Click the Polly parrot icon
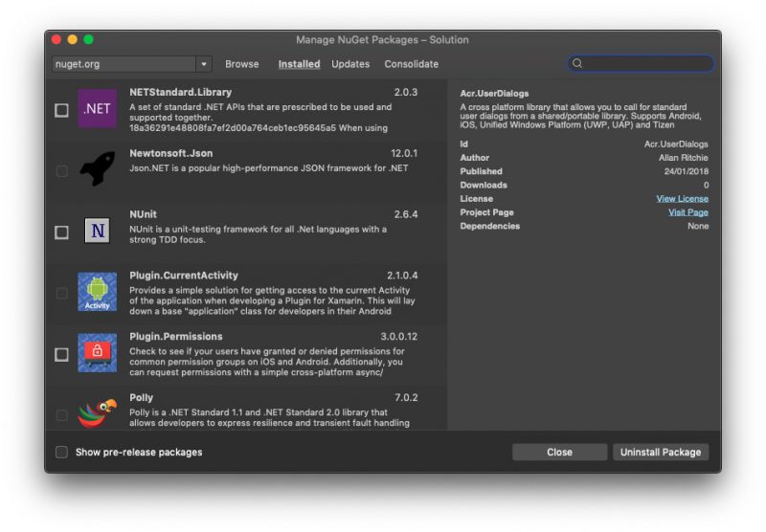Screen dimensions: 766x532 98,413
